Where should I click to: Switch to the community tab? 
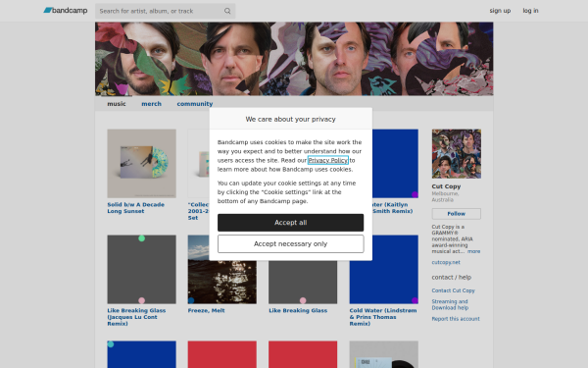[x=195, y=104]
